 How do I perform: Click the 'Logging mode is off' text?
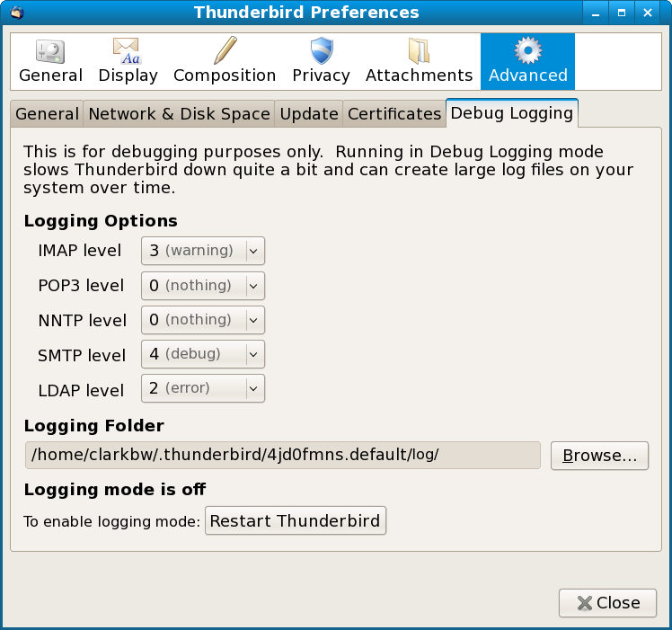115,490
